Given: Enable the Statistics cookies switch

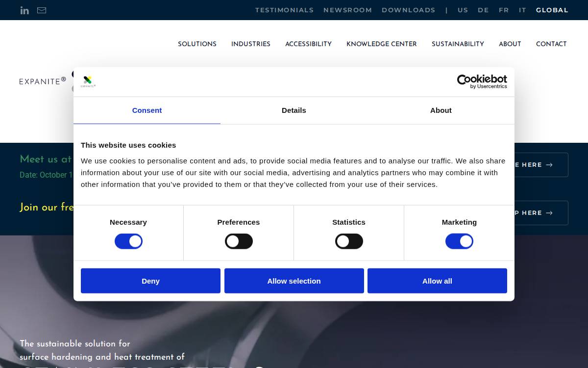Looking at the screenshot, I should 349,241.
